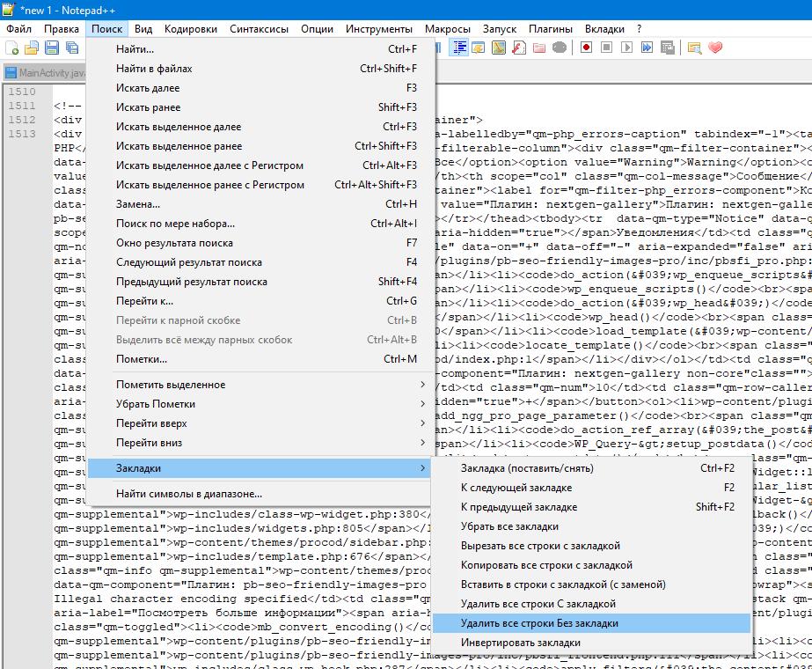
Task: Stop macro recording with the square icon
Action: pos(606,48)
